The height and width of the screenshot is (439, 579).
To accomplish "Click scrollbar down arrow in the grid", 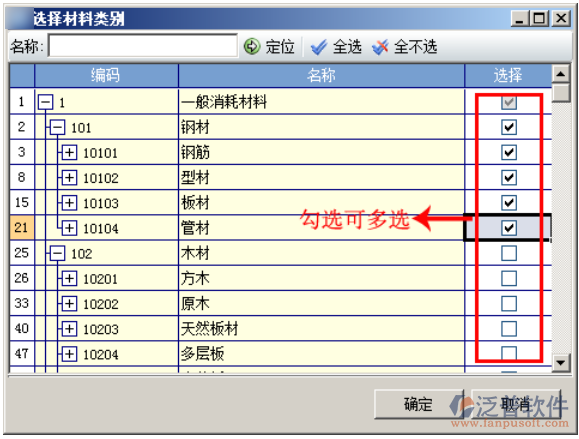I will point(561,363).
